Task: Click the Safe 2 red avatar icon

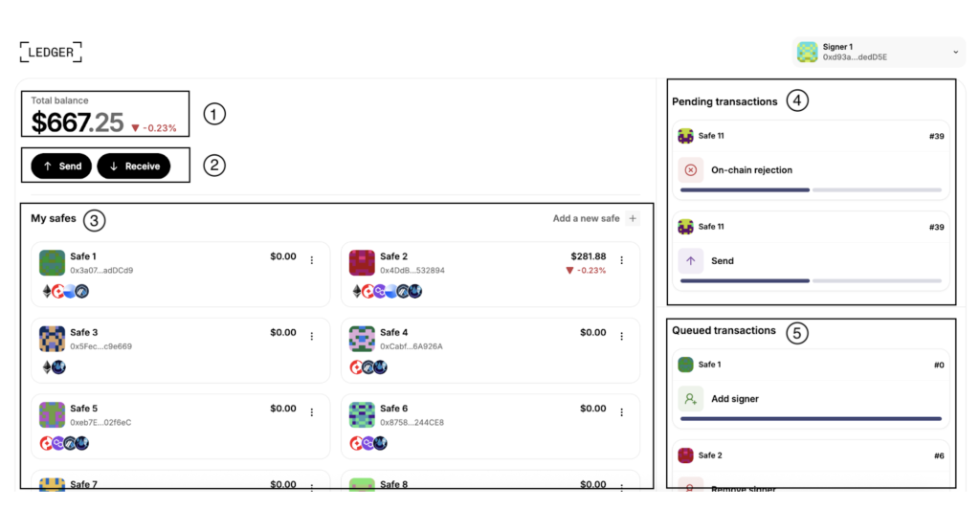Action: click(362, 263)
